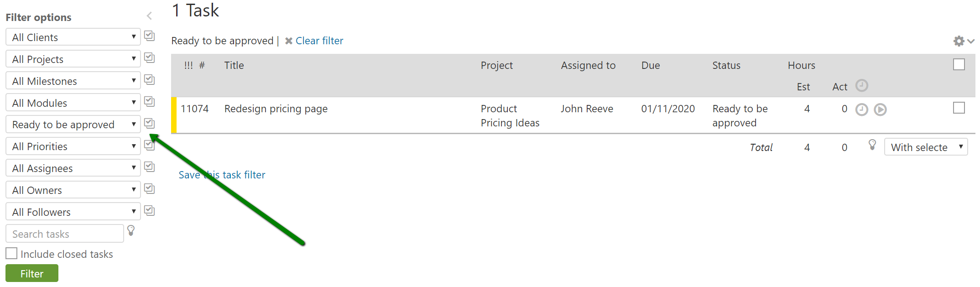Sort tasks by Due column header
980x287 pixels.
(x=650, y=65)
